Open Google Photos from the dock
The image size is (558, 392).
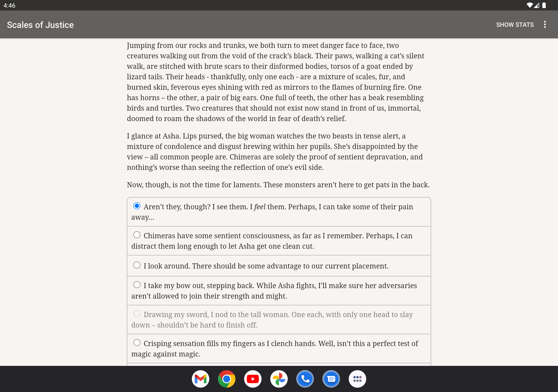(x=279, y=379)
